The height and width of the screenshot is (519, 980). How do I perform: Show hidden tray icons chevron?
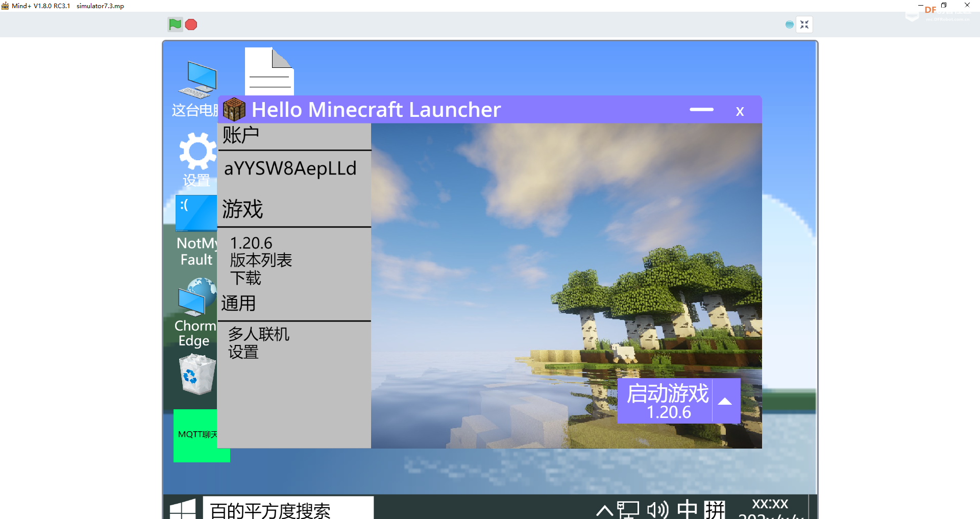click(605, 510)
